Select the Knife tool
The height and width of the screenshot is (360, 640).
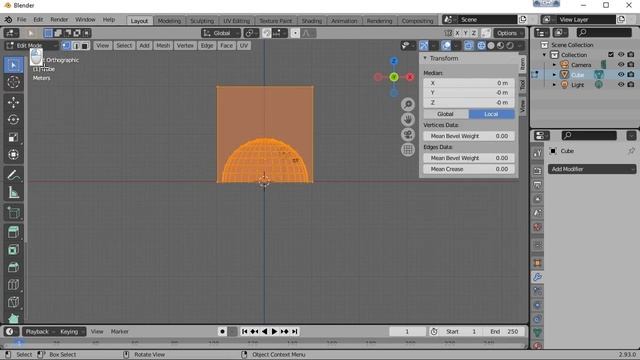point(13,302)
